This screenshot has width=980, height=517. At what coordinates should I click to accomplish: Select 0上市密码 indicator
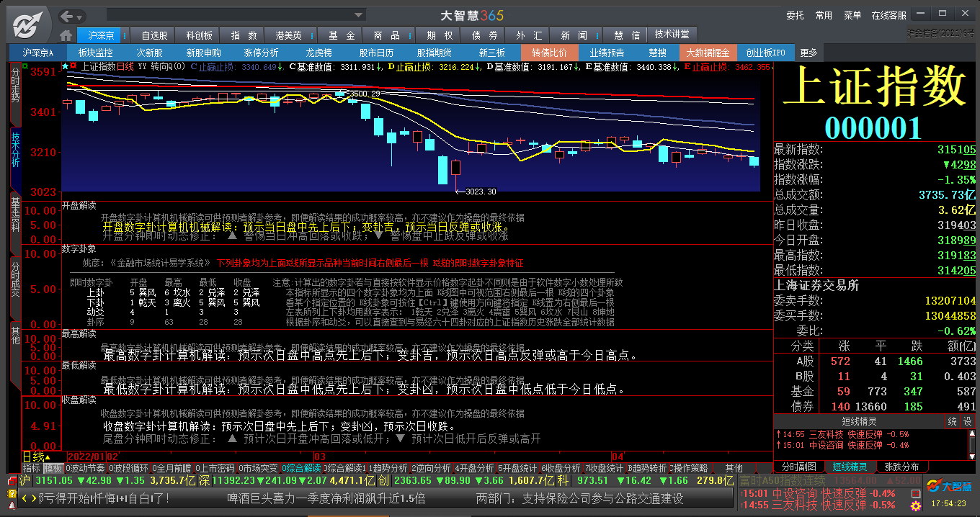pos(215,468)
